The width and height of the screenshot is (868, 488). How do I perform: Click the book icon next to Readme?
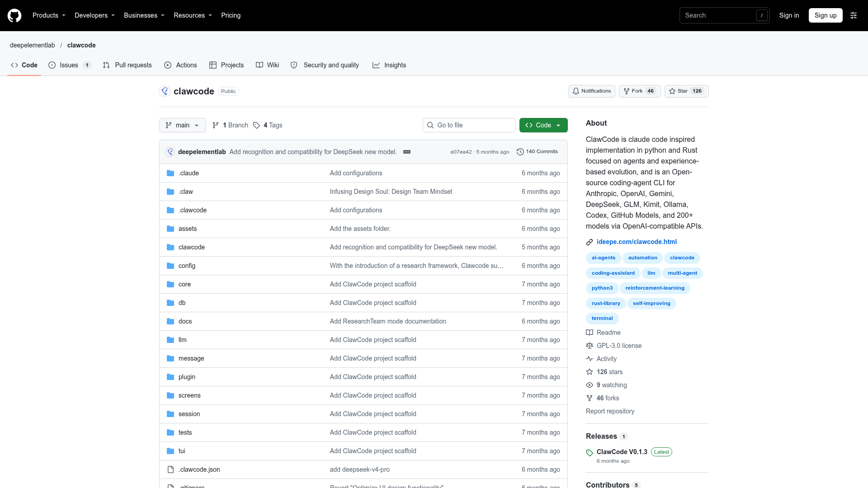pyautogui.click(x=590, y=333)
